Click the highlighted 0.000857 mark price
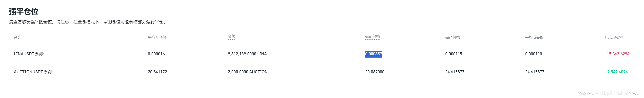The height and width of the screenshot is (98, 644). [x=374, y=54]
